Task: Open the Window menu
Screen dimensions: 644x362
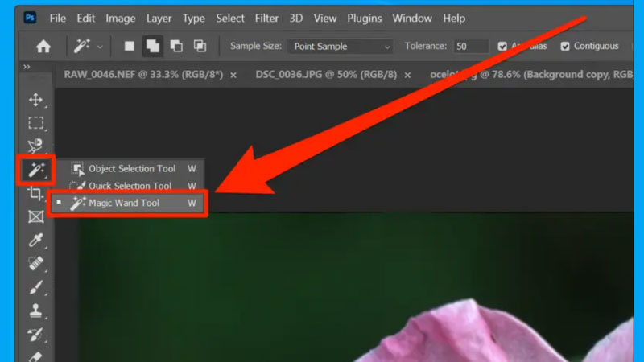Action: 412,19
